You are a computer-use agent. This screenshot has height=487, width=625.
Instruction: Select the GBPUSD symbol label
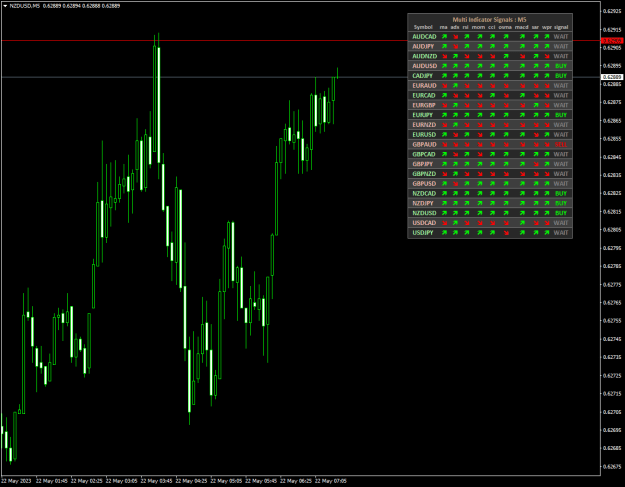(424, 184)
